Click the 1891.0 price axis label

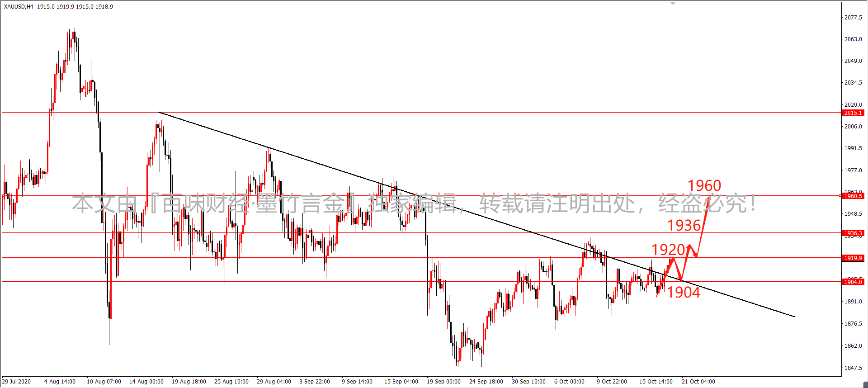(853, 302)
